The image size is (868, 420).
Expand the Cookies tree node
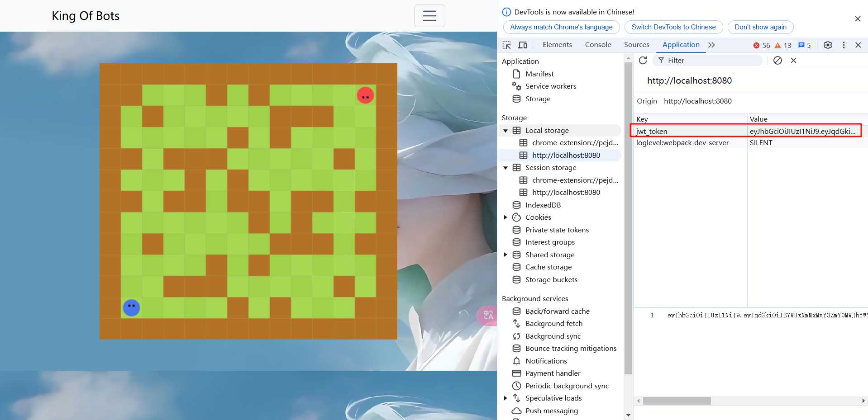tap(506, 217)
